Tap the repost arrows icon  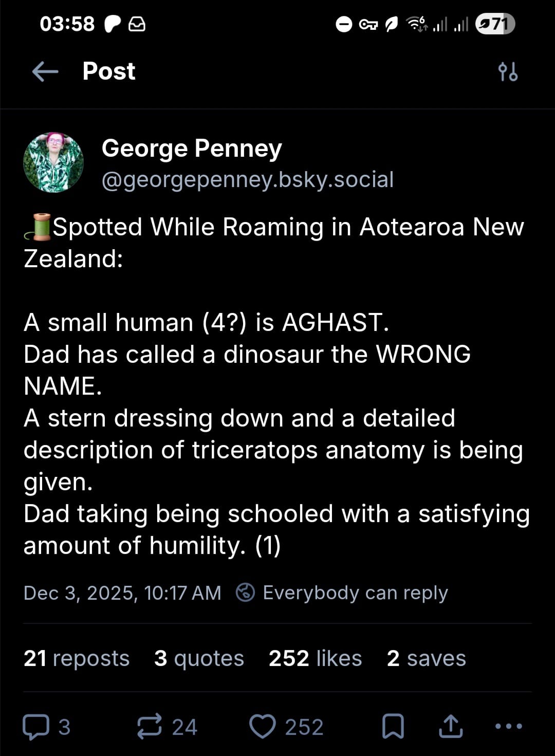(x=150, y=727)
